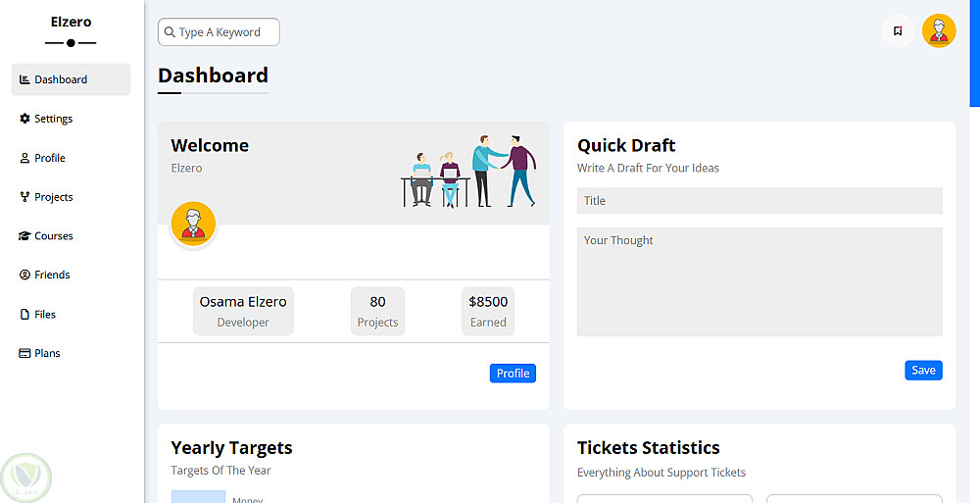Image resolution: width=980 pixels, height=503 pixels.
Task: Click the Your Thought text area
Action: 759,282
